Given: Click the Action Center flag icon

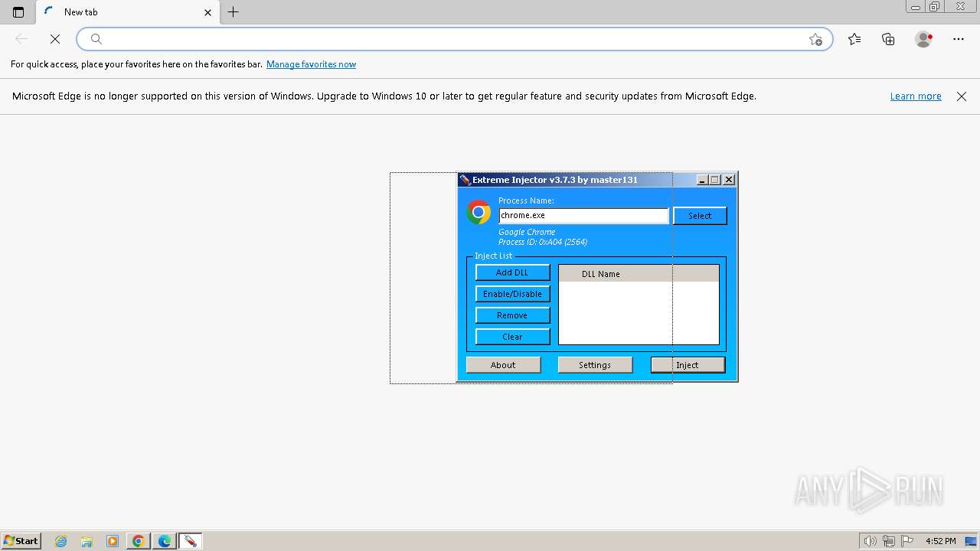Looking at the screenshot, I should [x=907, y=541].
